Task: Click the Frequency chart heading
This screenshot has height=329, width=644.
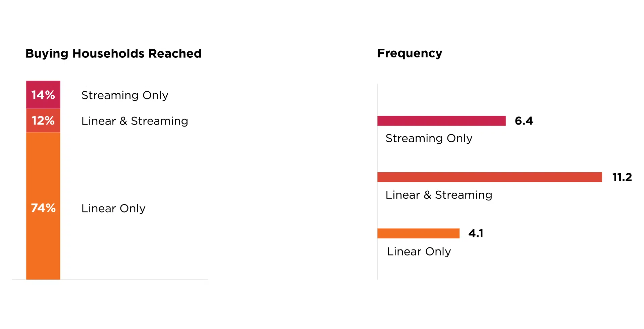Action: (x=410, y=53)
